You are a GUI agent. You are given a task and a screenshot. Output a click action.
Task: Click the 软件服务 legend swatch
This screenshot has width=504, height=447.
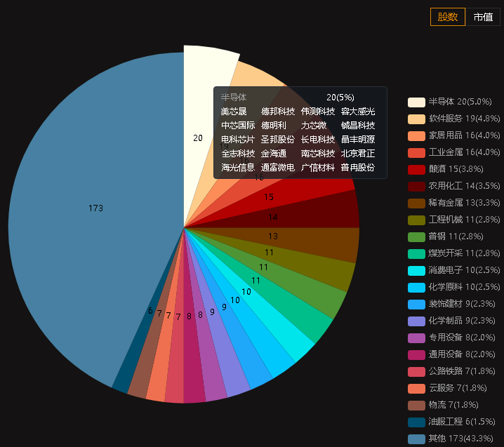pyautogui.click(x=416, y=119)
